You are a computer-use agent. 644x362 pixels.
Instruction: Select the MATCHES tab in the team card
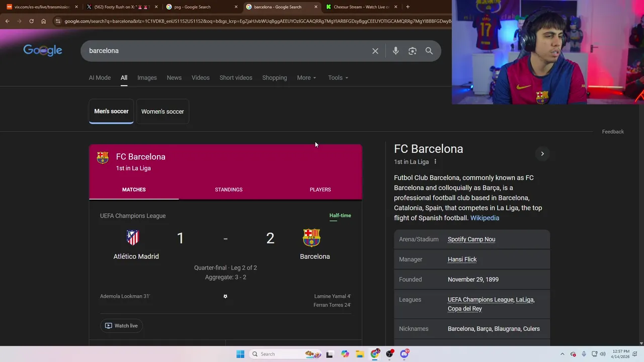tap(134, 190)
